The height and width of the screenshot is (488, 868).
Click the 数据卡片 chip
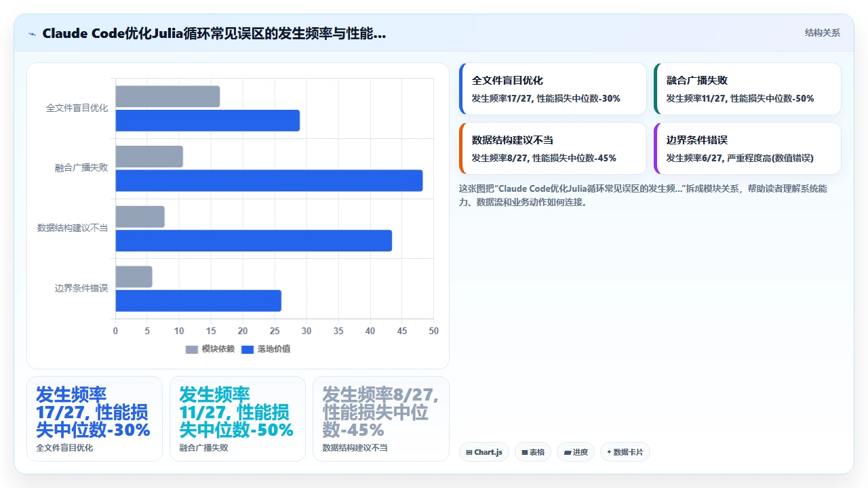pos(625,452)
